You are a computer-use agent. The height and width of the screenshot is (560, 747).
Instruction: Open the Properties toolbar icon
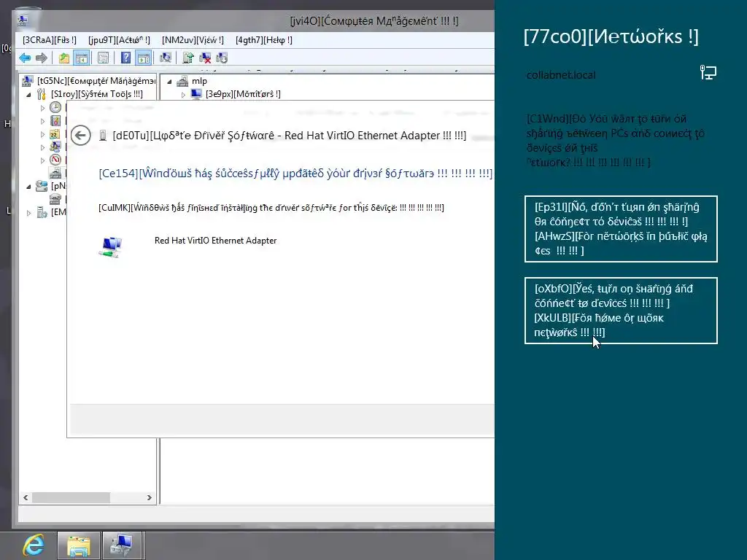103,58
